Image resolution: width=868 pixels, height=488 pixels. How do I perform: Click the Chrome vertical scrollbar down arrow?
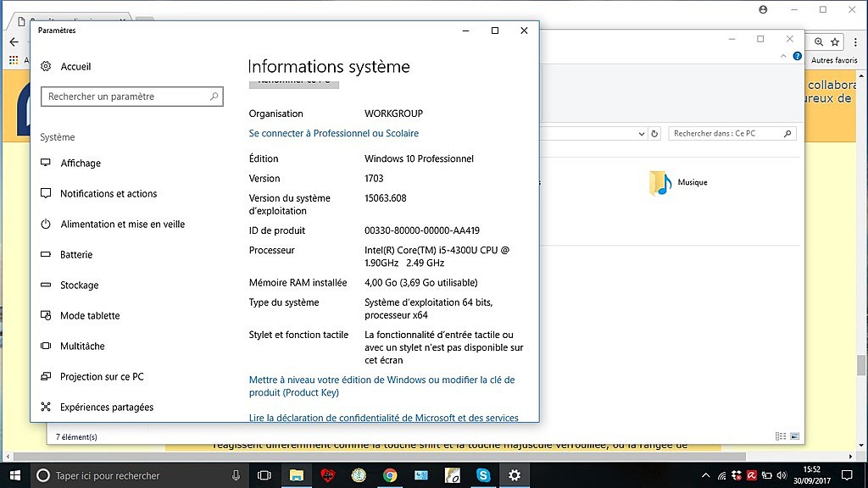point(861,446)
